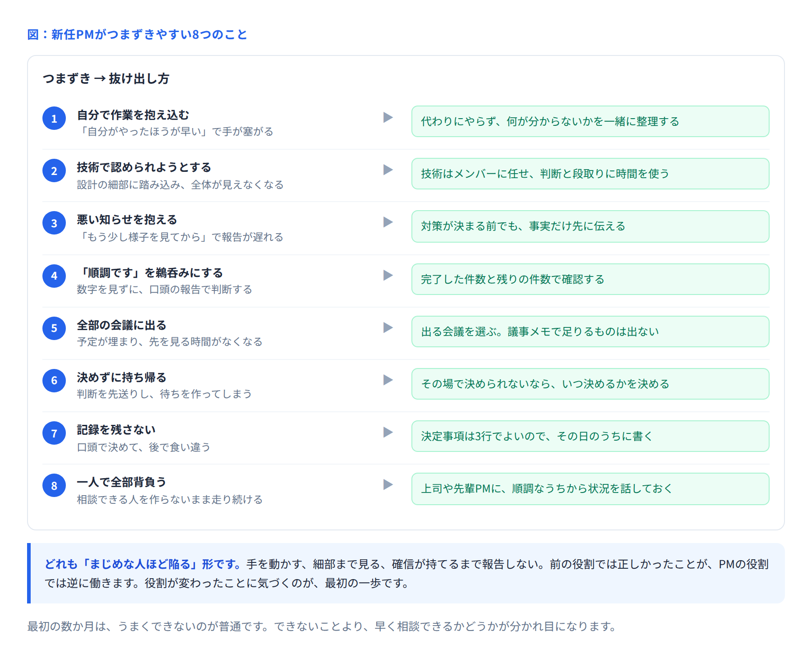
Task: Click the blue number 1 circle badge
Action: click(54, 118)
